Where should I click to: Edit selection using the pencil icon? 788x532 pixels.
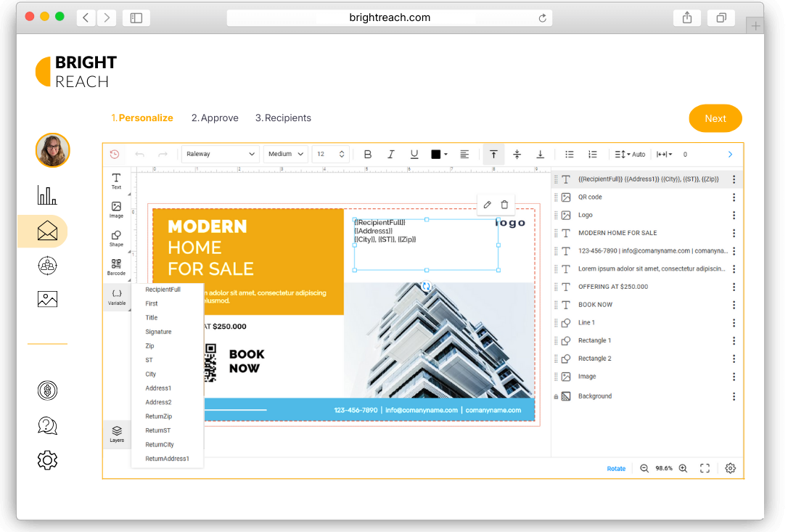[487, 205]
